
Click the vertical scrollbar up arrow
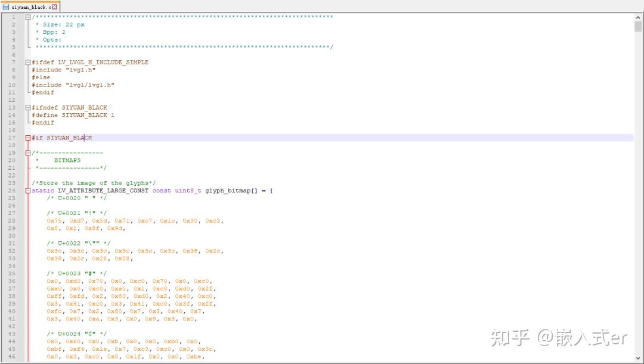(638, 18)
